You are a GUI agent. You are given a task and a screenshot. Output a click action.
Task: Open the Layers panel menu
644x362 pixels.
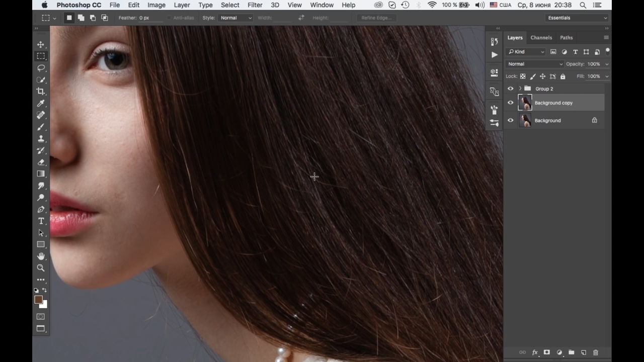pos(606,38)
